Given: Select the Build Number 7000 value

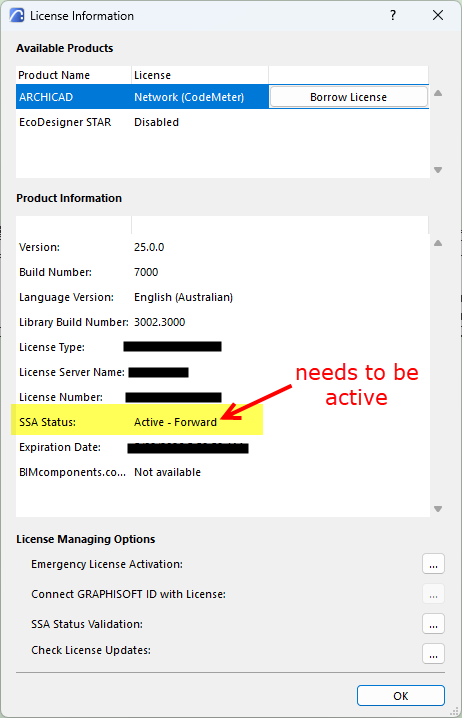Looking at the screenshot, I should point(146,272).
